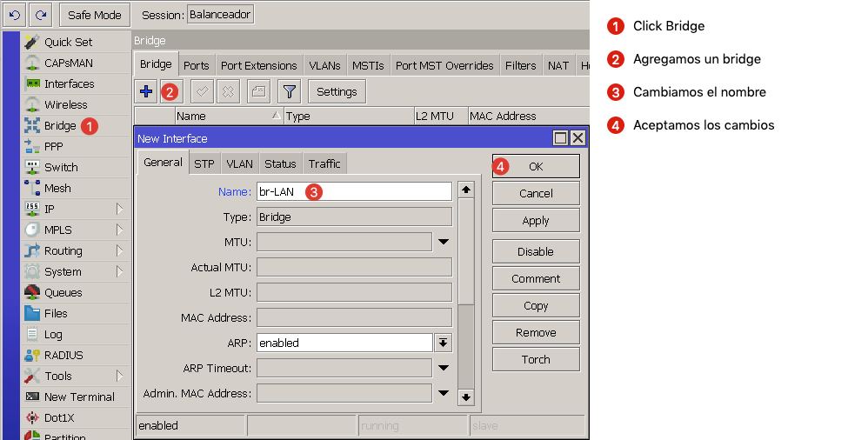Expand the IP submenu
868x440 pixels.
pyautogui.click(x=119, y=209)
